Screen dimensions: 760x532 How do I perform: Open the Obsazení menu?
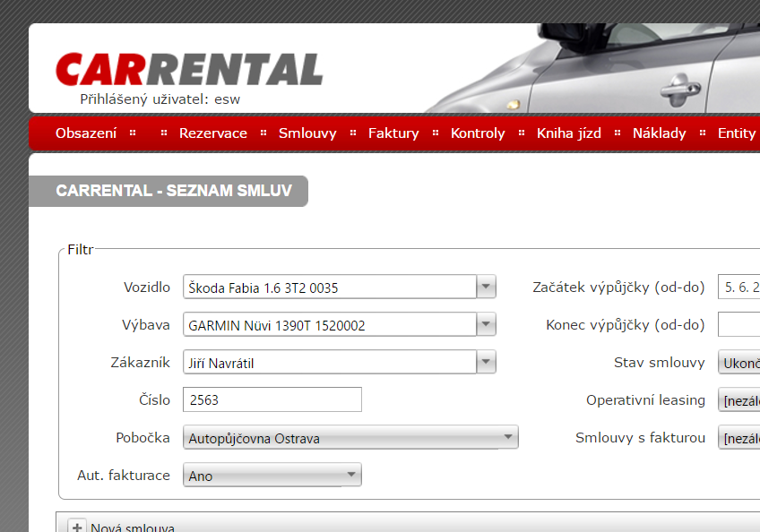pos(86,133)
